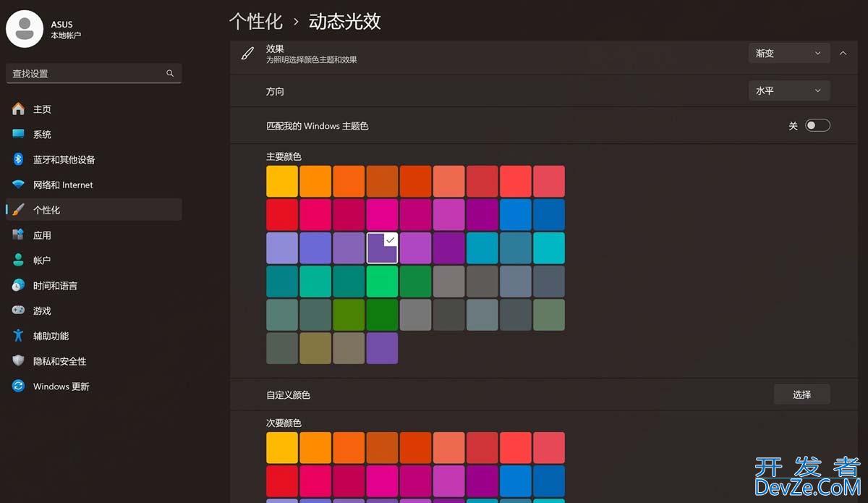Go to 游戏 settings
This screenshot has width=868, height=503.
(93, 310)
